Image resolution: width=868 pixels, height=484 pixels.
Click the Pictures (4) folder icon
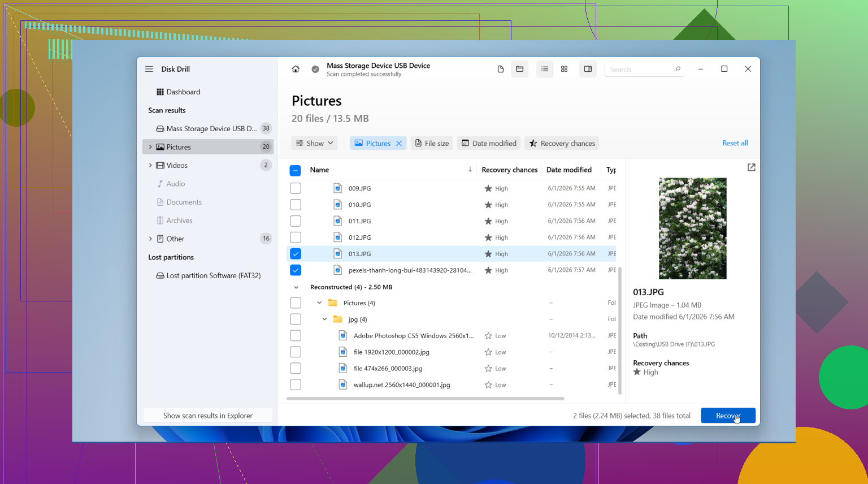[x=333, y=303]
